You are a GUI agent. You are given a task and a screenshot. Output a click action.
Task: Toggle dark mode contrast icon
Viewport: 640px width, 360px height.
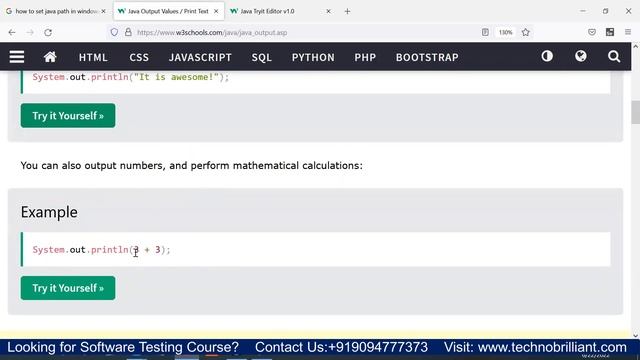547,56
